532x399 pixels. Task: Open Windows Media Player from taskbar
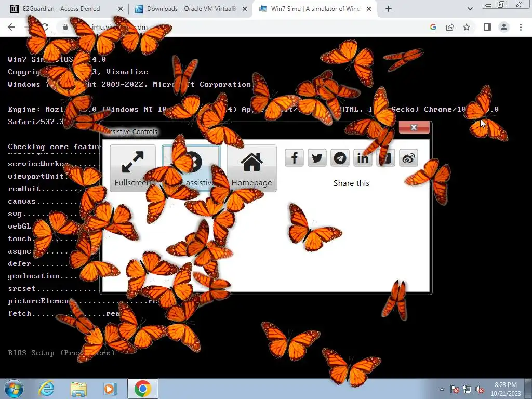pos(110,389)
